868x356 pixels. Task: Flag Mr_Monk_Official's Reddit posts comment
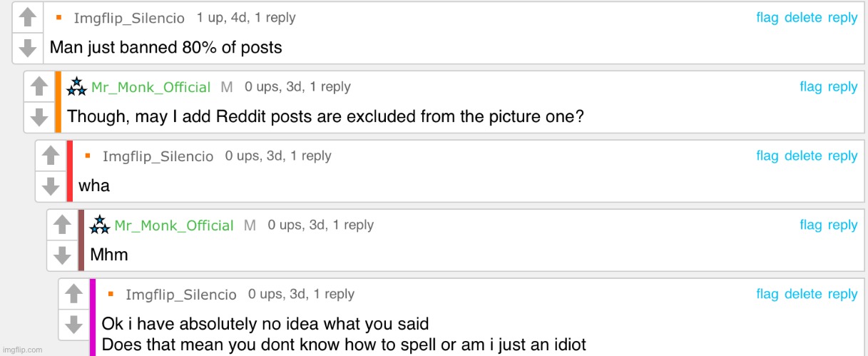[x=811, y=87]
